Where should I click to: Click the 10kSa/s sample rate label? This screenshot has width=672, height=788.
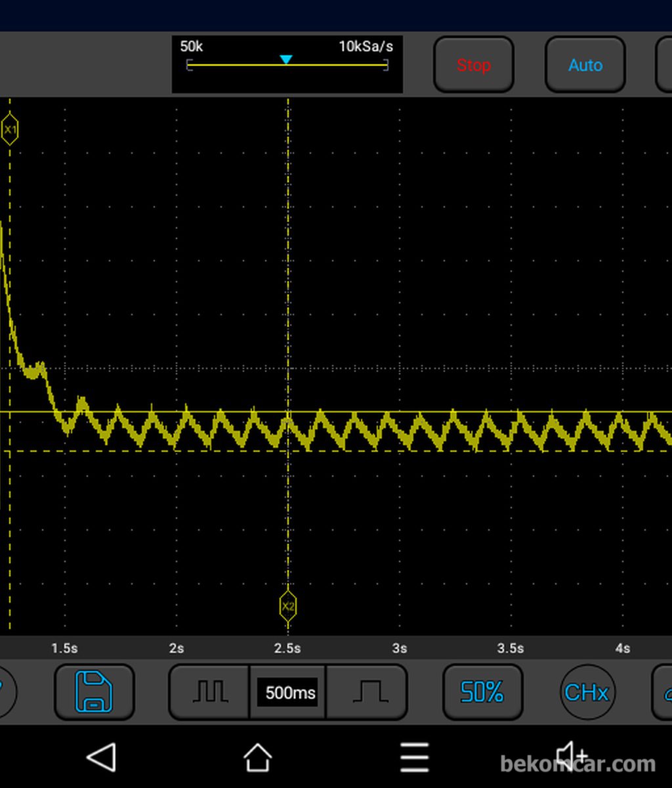click(x=366, y=47)
